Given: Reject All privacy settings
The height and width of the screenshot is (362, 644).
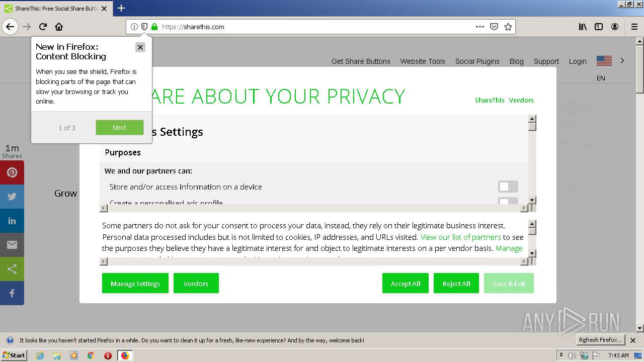Looking at the screenshot, I should tap(456, 283).
